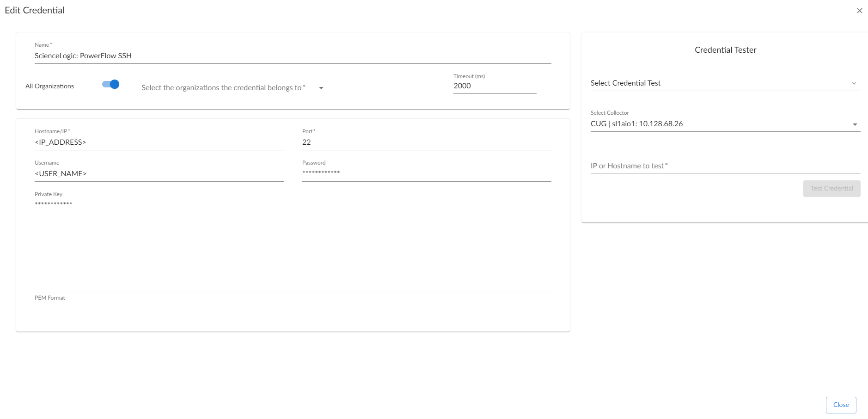The width and height of the screenshot is (868, 419).
Task: Click the Credential Tester panel heading
Action: click(x=724, y=49)
